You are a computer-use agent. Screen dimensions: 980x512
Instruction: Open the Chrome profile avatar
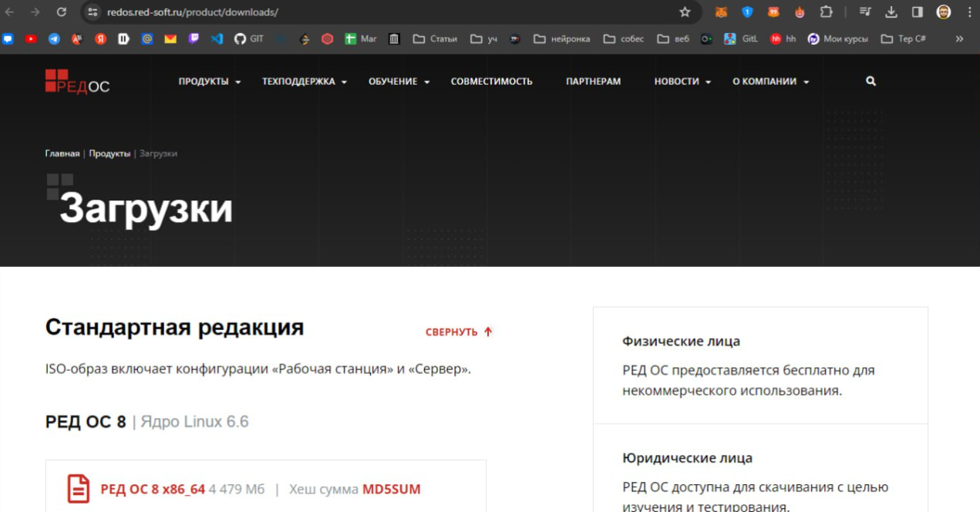944,12
